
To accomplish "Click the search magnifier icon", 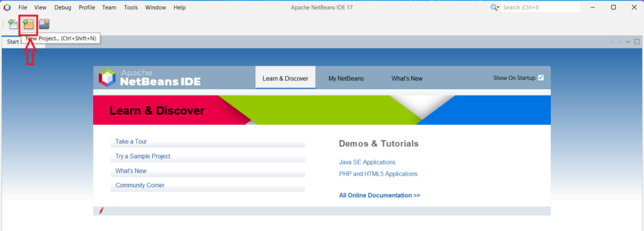I will tap(494, 8).
